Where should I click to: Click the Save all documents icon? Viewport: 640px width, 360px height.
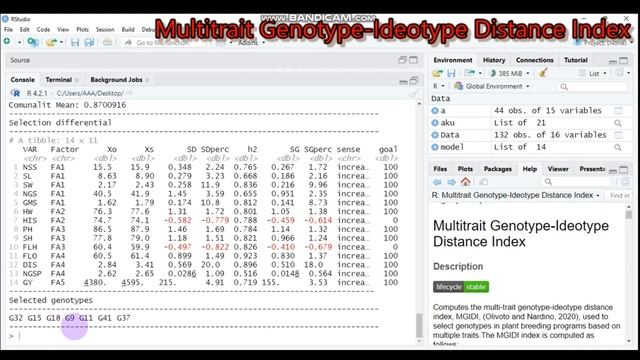point(89,42)
